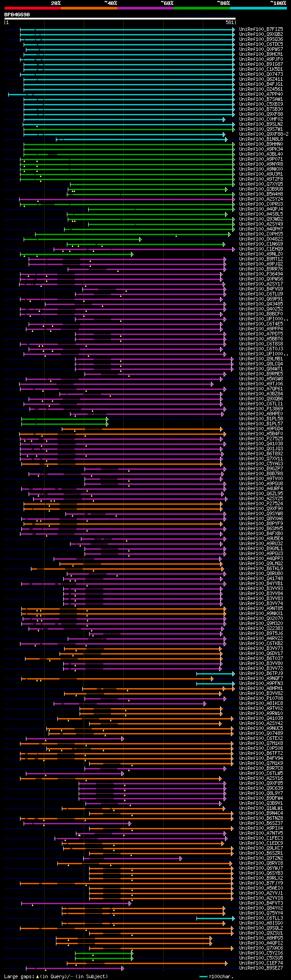291x980 pixels.
Task: Open entry UniRef100_C6TDC5
Action: click(261, 44)
